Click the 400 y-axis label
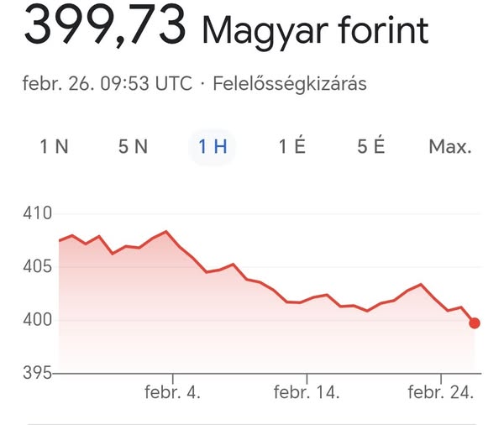 pos(39,319)
